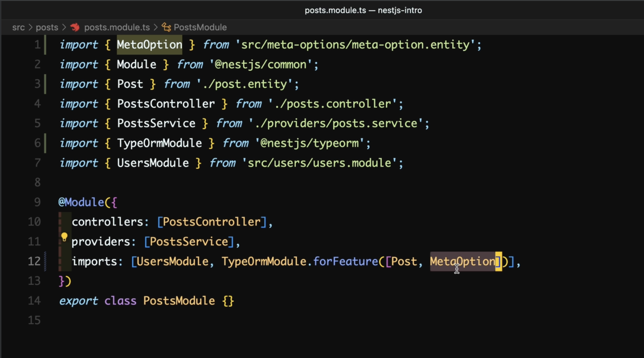Open the PostsModule symbol breadcrumb
This screenshot has width=644, height=358.
(200, 27)
